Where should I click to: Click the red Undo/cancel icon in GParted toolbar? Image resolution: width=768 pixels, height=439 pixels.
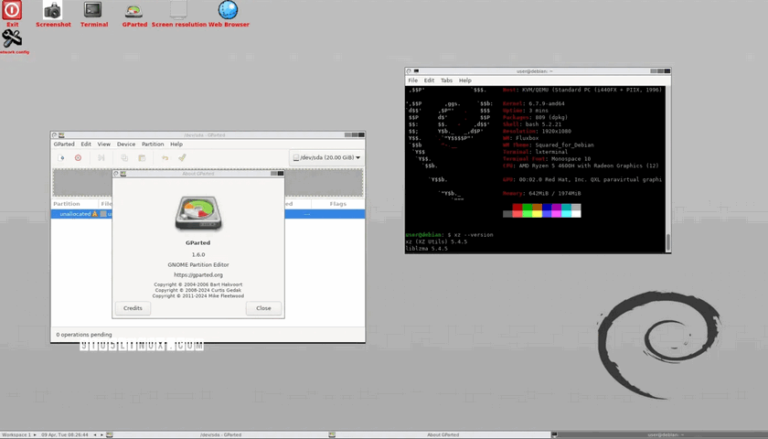[x=77, y=157]
